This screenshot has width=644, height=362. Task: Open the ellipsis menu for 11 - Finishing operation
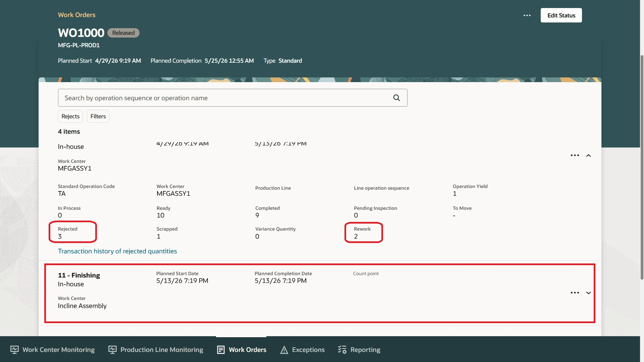point(575,293)
